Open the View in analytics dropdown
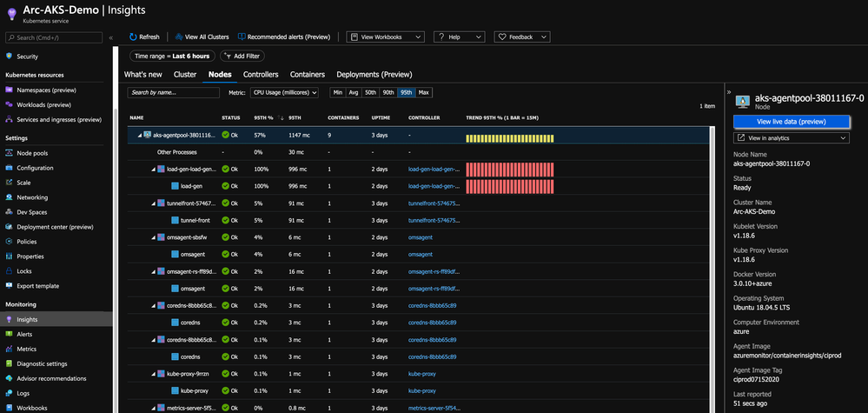Image resolution: width=868 pixels, height=413 pixels. (x=791, y=138)
